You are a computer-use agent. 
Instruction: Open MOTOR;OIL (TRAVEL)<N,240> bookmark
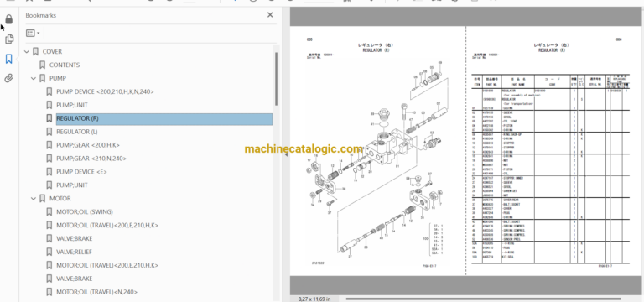tap(97, 292)
